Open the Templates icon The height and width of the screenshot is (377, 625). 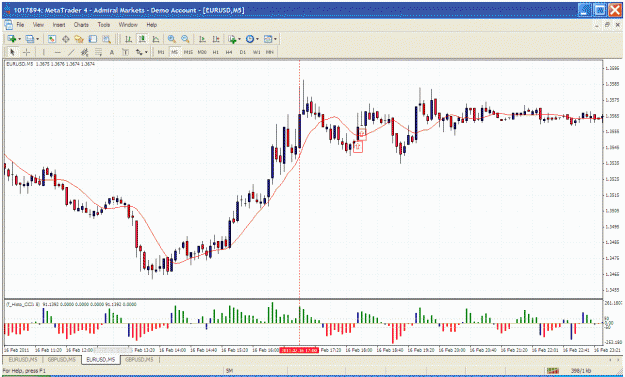point(268,39)
